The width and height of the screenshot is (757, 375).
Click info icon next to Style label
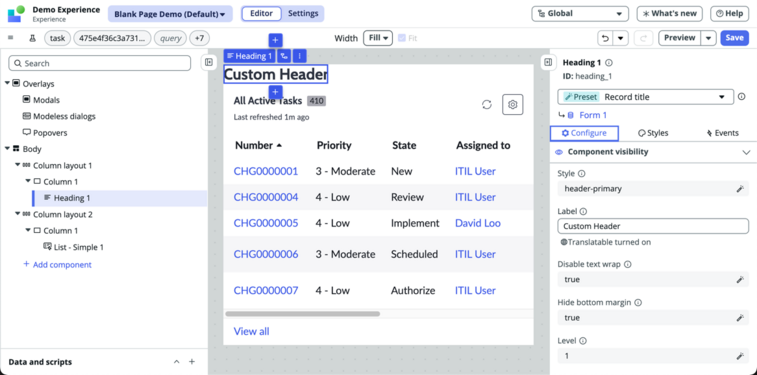click(x=581, y=173)
